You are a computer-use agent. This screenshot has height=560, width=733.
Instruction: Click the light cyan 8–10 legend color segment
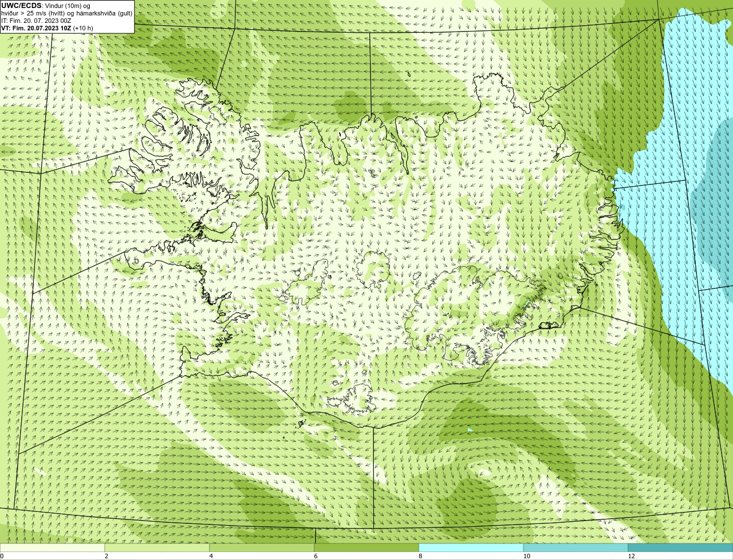pyautogui.click(x=471, y=547)
